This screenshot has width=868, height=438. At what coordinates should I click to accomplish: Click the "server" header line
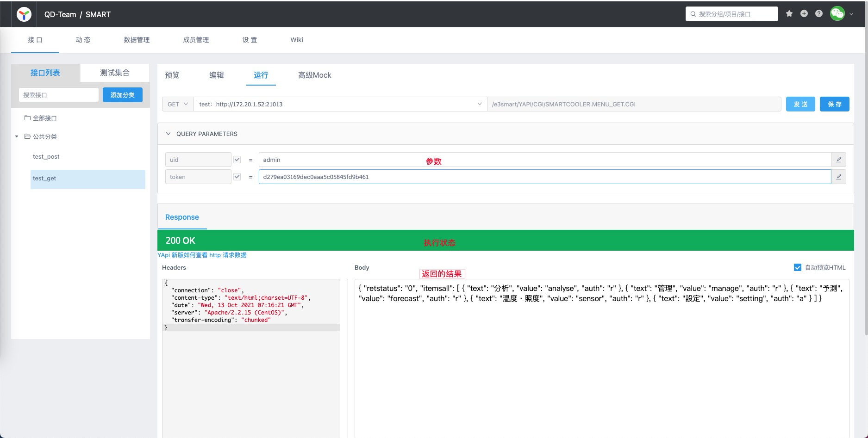229,313
